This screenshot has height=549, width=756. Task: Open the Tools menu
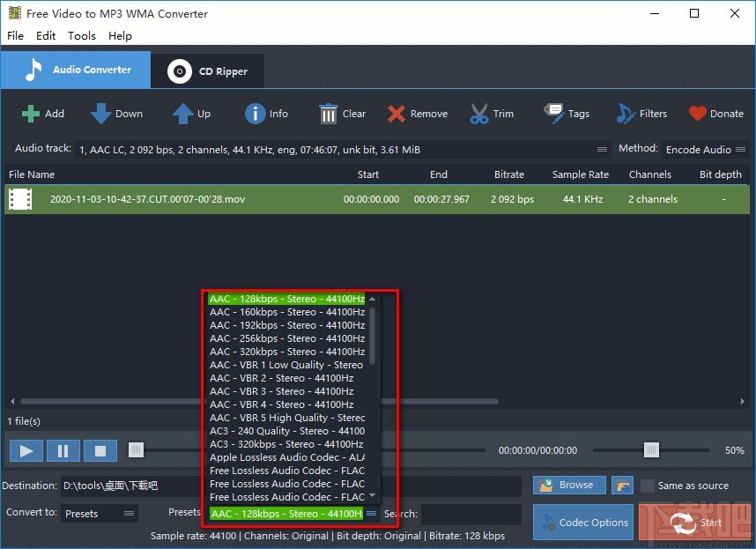tap(81, 35)
